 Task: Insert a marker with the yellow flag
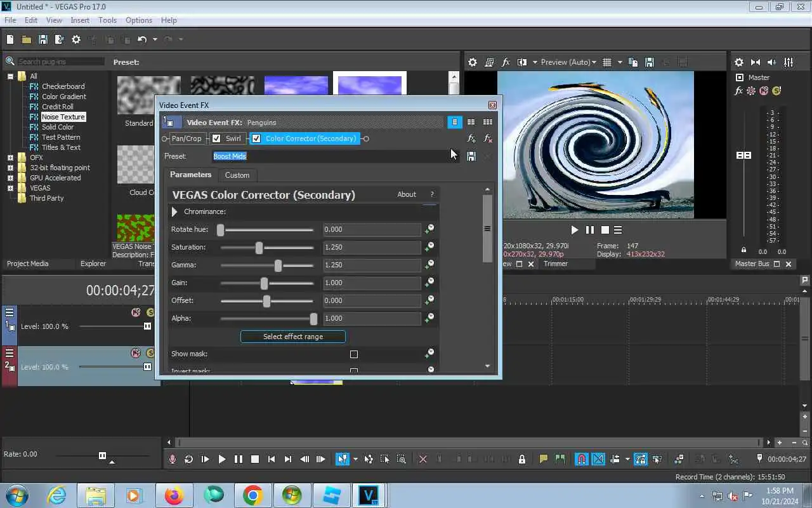coord(544,459)
